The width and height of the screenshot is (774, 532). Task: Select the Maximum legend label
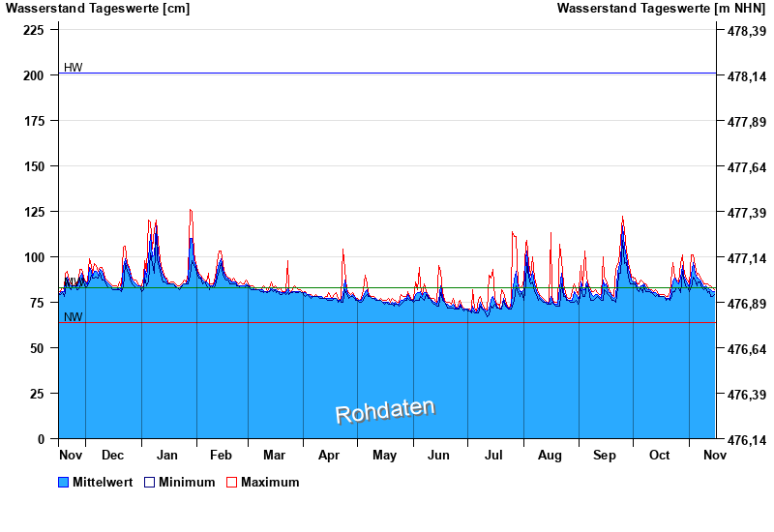click(270, 482)
